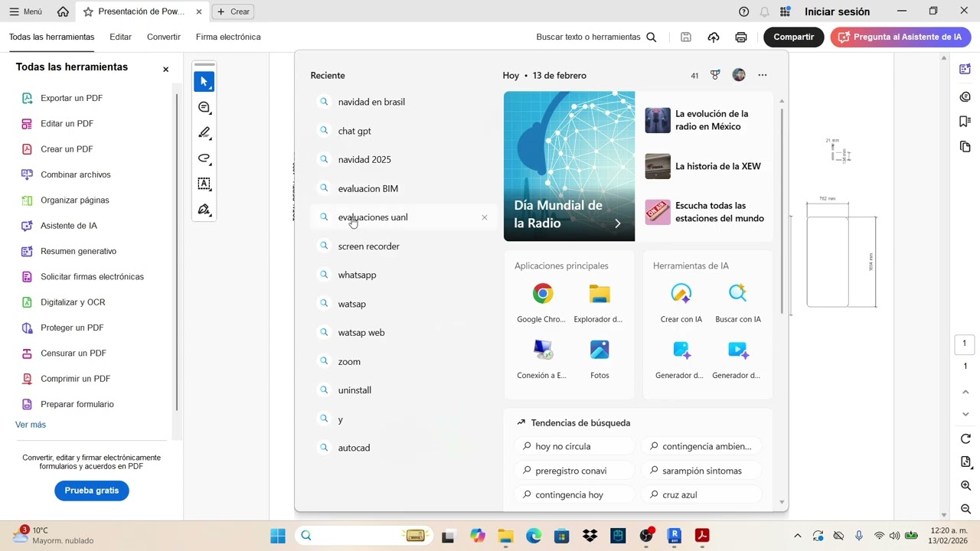This screenshot has height=551, width=980.
Task: Remove evaluaciones uanl recent search
Action: coord(484,217)
